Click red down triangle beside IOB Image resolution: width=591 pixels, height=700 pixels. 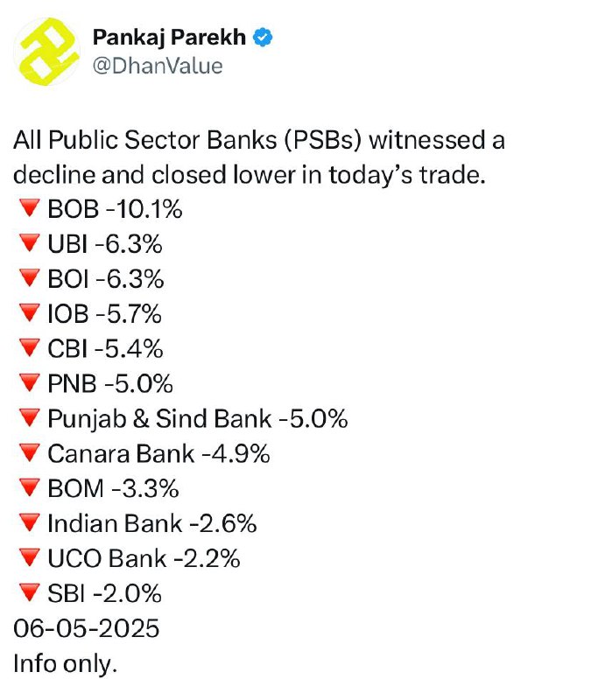pos(30,312)
